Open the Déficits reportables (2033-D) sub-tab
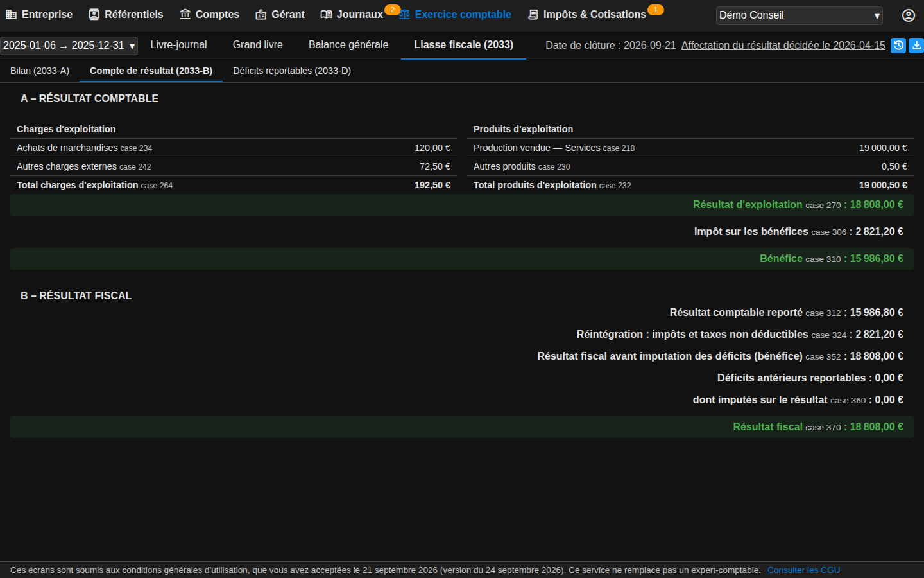The height and width of the screenshot is (578, 924). click(292, 71)
